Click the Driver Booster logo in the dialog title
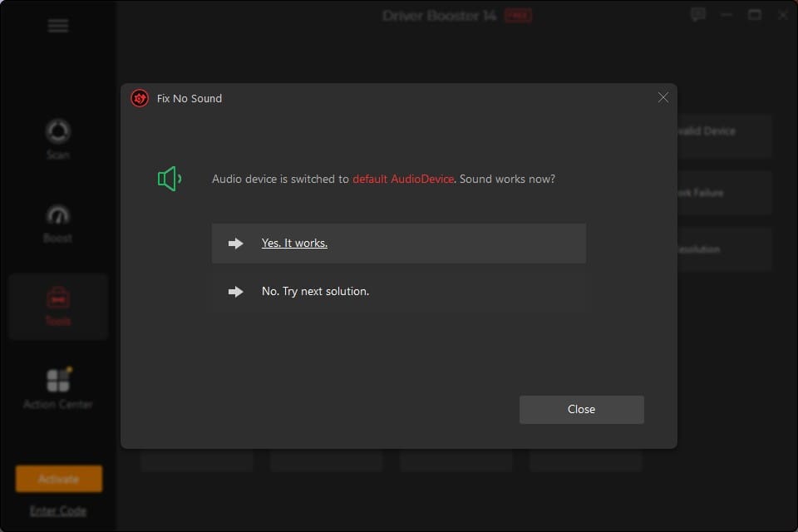This screenshot has width=798, height=532. click(140, 98)
